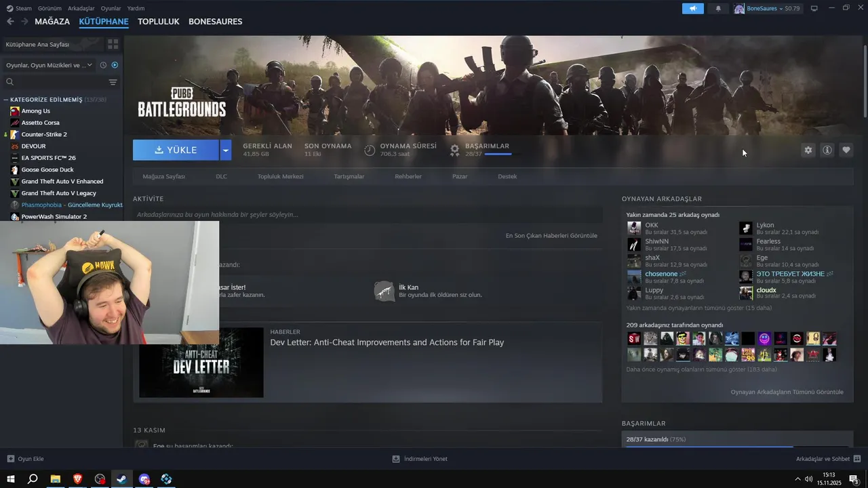The image size is (868, 488).
Task: Open the Steam menu
Action: [20, 8]
